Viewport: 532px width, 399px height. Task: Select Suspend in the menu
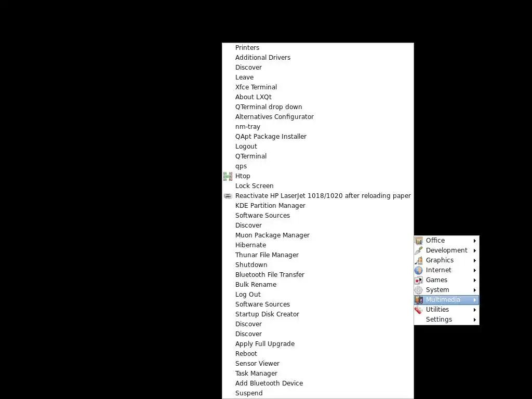(x=318, y=393)
